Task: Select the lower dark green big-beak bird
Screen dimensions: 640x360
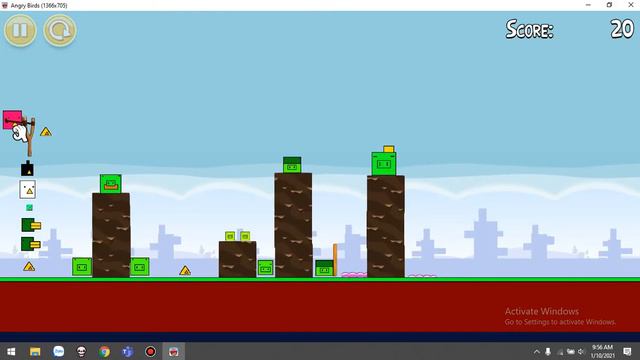Action: 31,244
